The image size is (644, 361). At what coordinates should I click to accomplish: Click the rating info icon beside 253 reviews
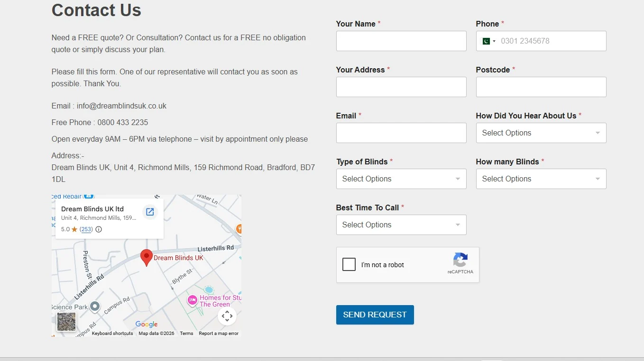click(x=99, y=229)
